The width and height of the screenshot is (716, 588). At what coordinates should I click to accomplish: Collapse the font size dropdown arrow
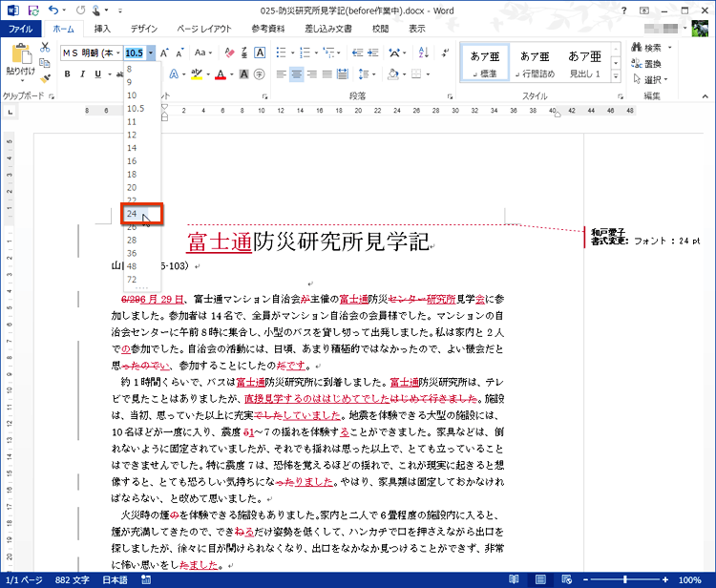(x=151, y=52)
